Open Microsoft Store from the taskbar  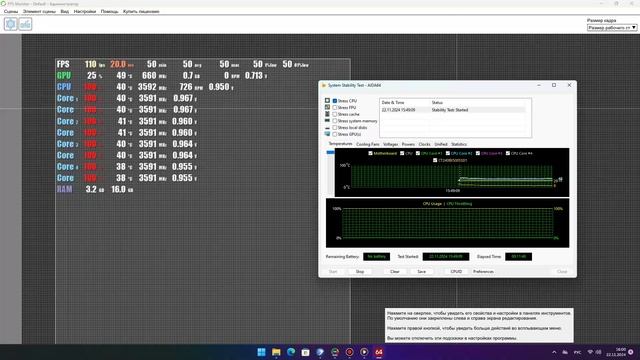point(305,352)
